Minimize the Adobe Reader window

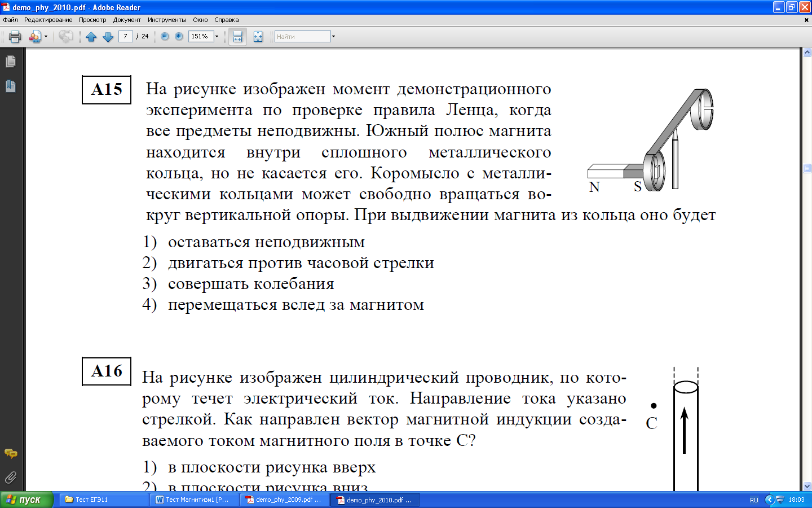[779, 7]
